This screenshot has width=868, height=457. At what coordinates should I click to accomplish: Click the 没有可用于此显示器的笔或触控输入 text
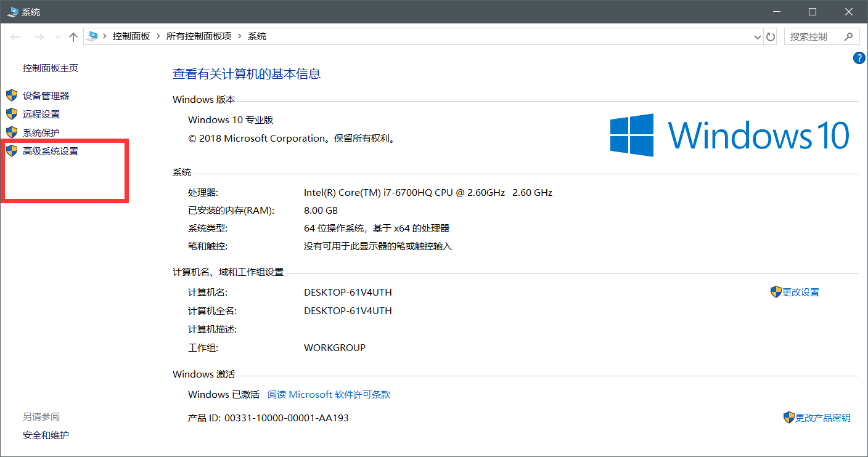tap(378, 246)
